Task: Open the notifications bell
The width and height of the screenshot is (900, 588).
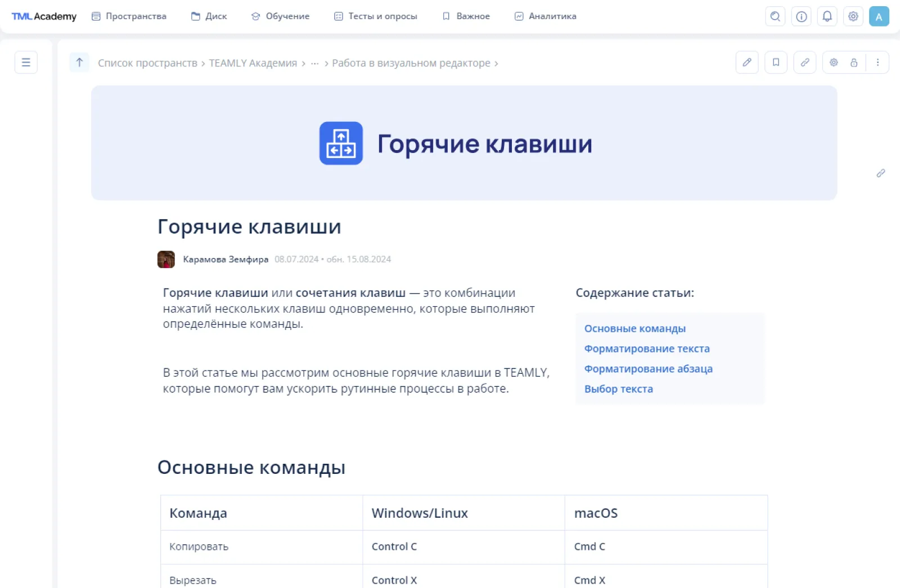Action: [827, 16]
